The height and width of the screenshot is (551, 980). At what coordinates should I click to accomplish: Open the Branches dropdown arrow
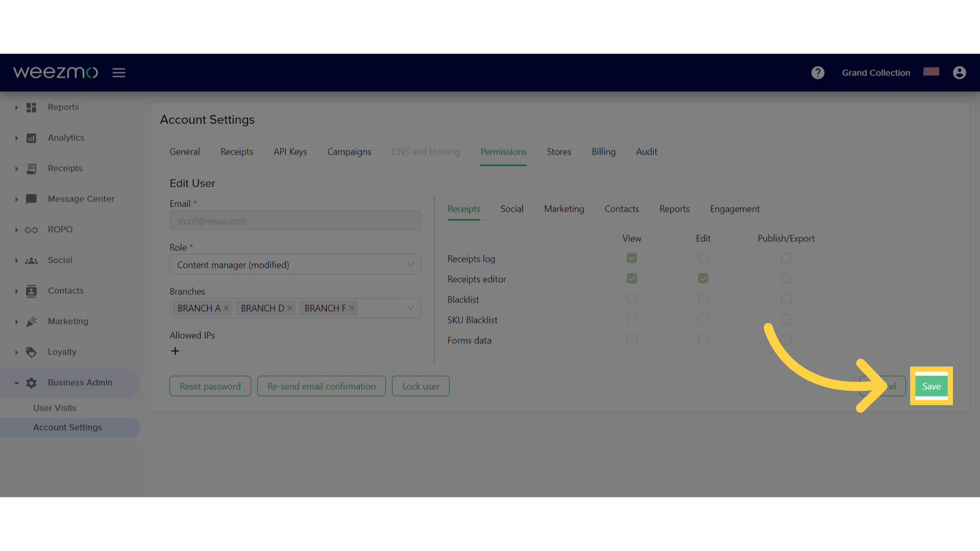pos(410,308)
